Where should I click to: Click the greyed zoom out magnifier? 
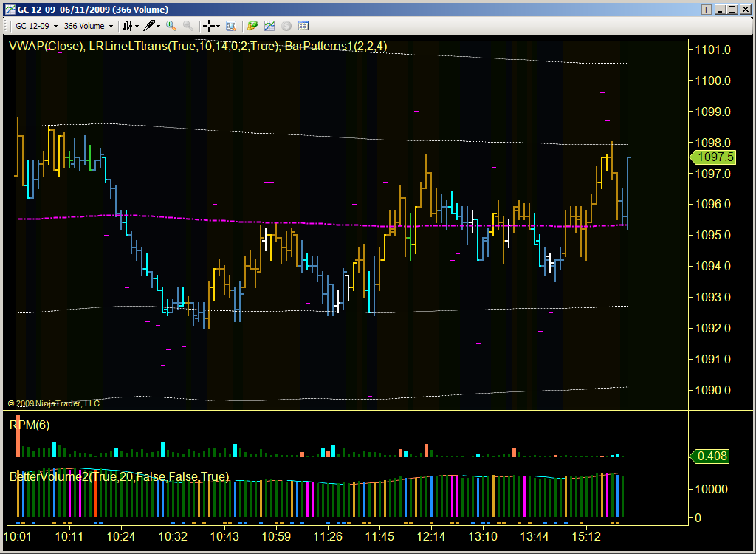pyautogui.click(x=188, y=26)
